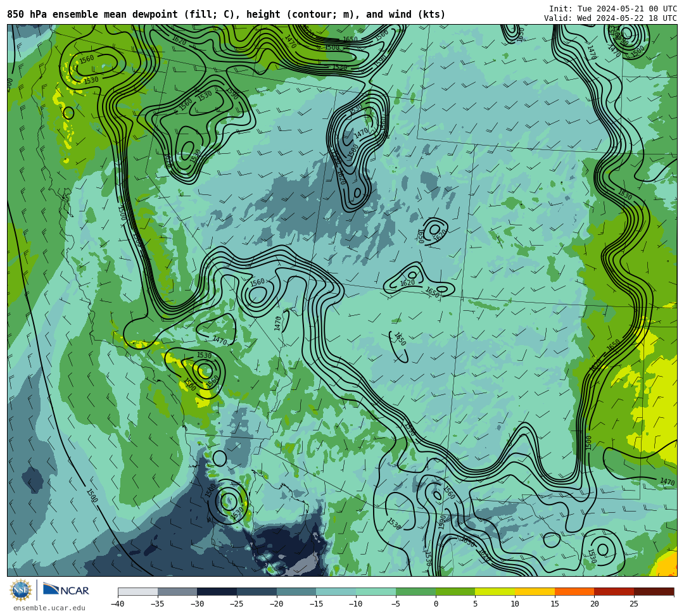The image size is (684, 616).
Task: Click the 20 colorbar tick label
Action: 594,604
